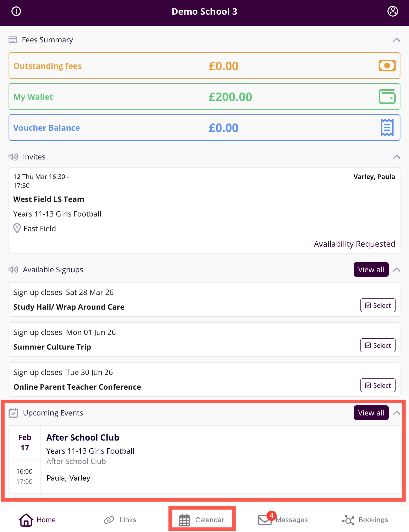Image resolution: width=409 pixels, height=532 pixels.
Task: Click the Voucher Balance receipt icon
Action: 387,127
